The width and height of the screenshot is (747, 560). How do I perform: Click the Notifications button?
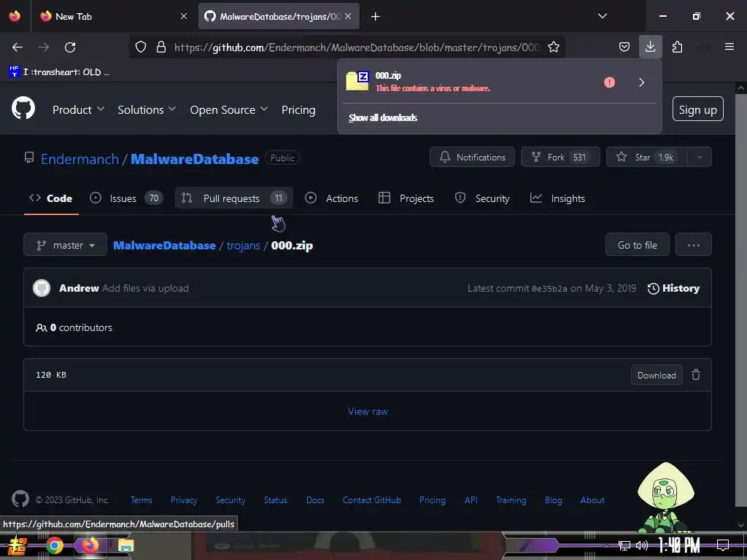[x=472, y=157]
